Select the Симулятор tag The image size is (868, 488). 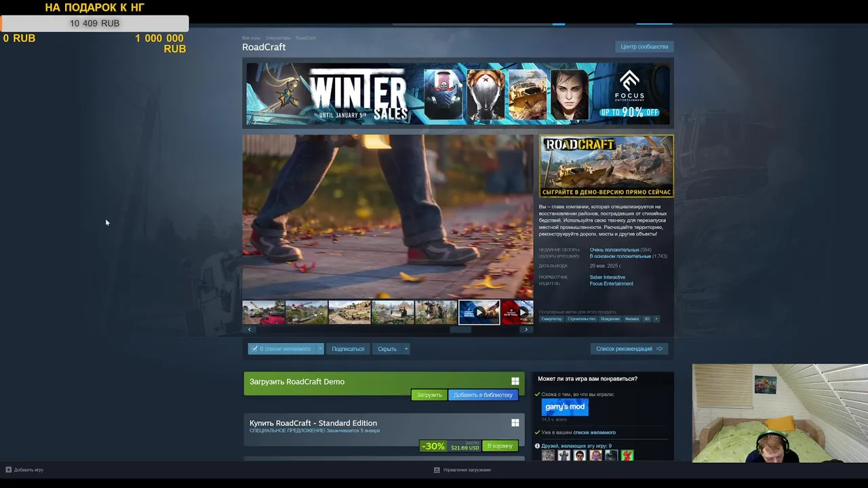(x=551, y=319)
